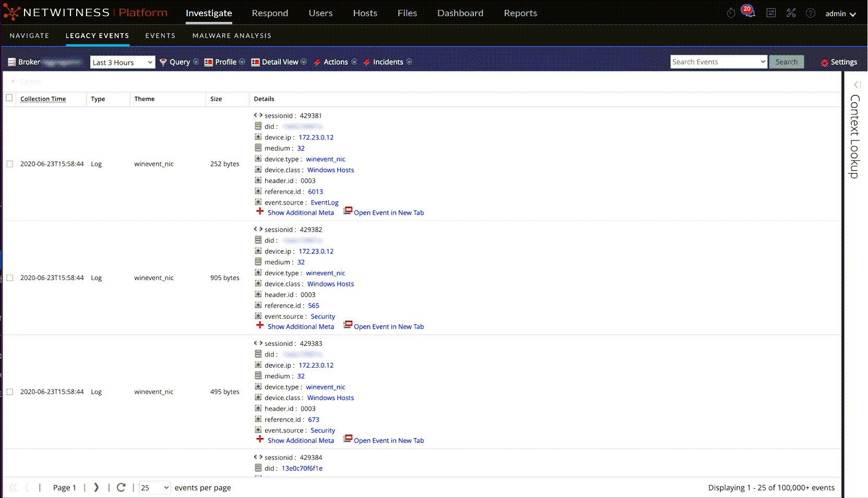Open Event in New Tab for session 429382
868x498 pixels.
[x=388, y=326]
